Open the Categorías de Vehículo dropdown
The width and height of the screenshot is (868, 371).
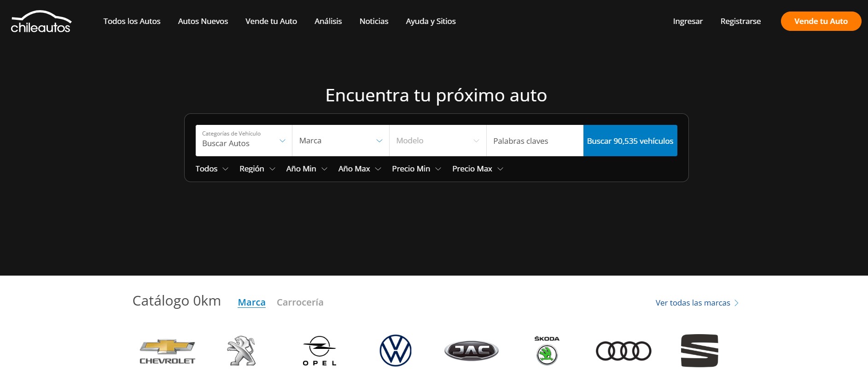coord(244,141)
